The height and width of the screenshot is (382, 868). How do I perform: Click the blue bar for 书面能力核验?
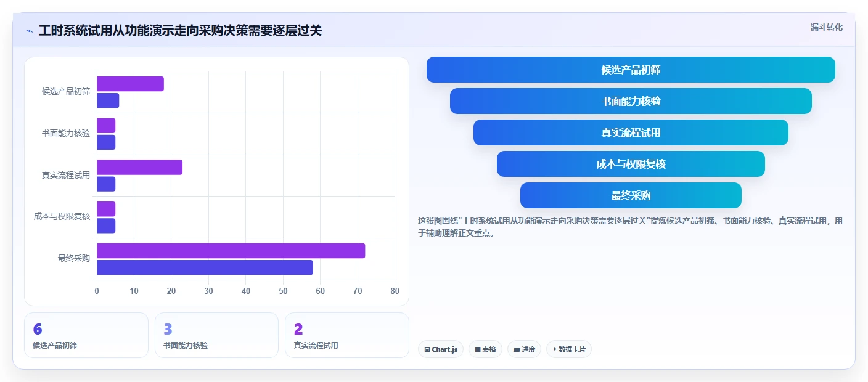[x=106, y=142]
